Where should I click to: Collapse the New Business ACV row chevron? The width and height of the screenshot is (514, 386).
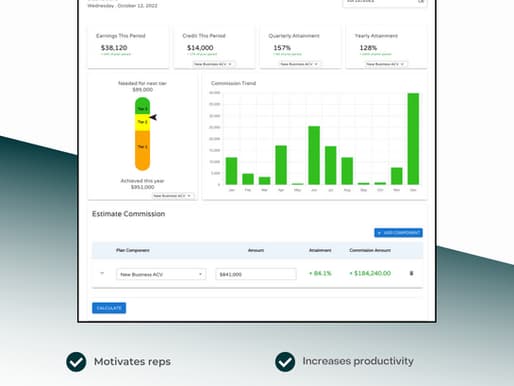(x=102, y=273)
